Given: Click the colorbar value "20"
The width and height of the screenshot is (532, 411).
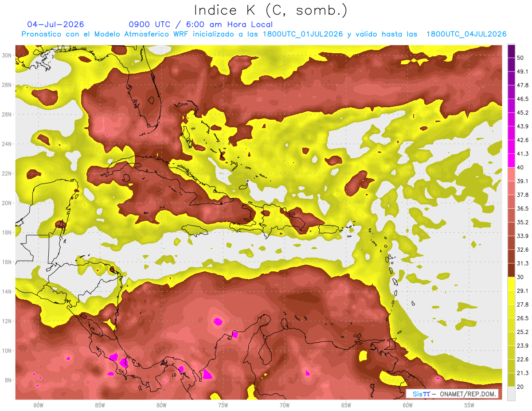Looking at the screenshot, I should 521,387.
